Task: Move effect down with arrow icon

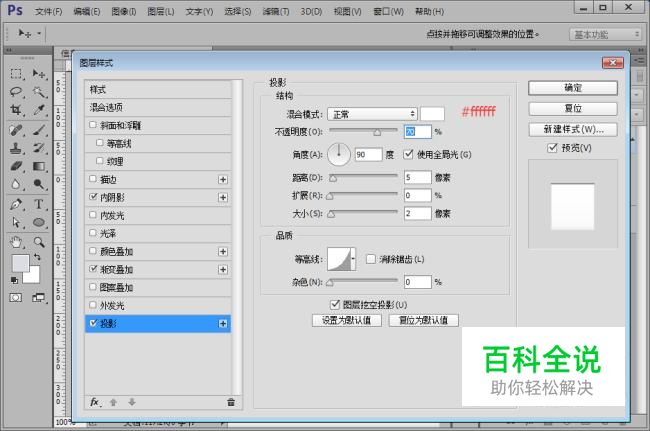Action: 132,402
